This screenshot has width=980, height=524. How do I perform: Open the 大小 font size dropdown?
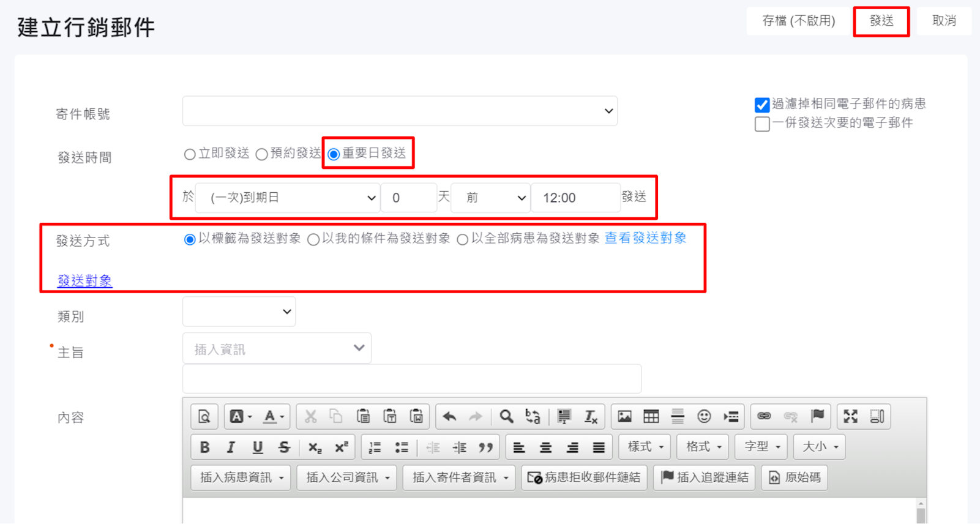click(x=820, y=447)
